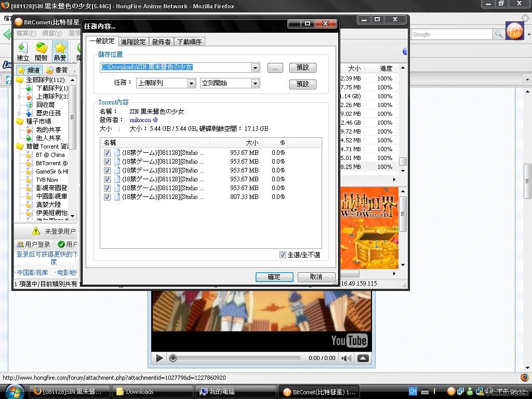The image size is (532, 399).
Task: Toggle the 全選/全不選 checkbox
Action: tap(283, 255)
